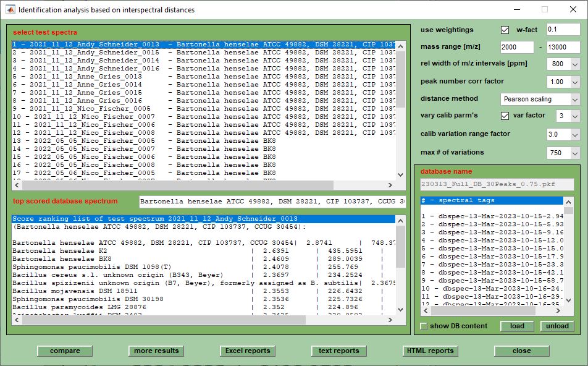The height and width of the screenshot is (366, 588).
Task: Click the unload database button
Action: 557,326
